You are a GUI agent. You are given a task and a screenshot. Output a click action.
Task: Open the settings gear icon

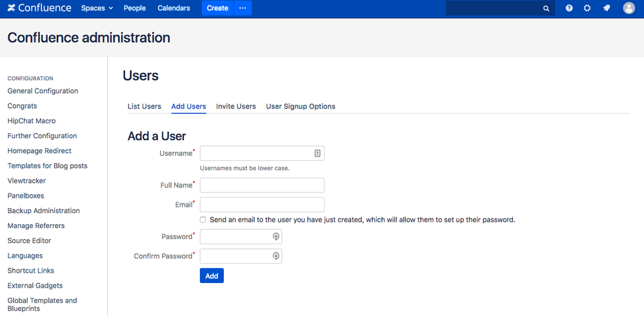[x=587, y=8]
